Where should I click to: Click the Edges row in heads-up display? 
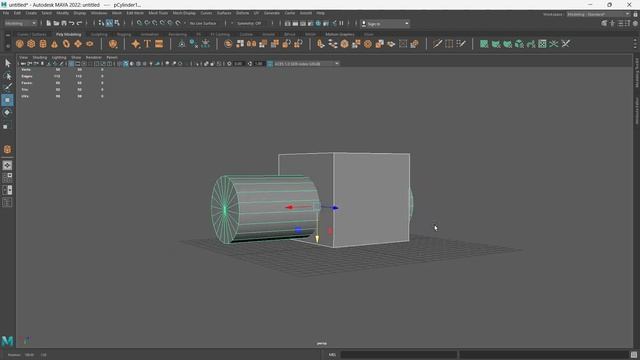pyautogui.click(x=61, y=76)
